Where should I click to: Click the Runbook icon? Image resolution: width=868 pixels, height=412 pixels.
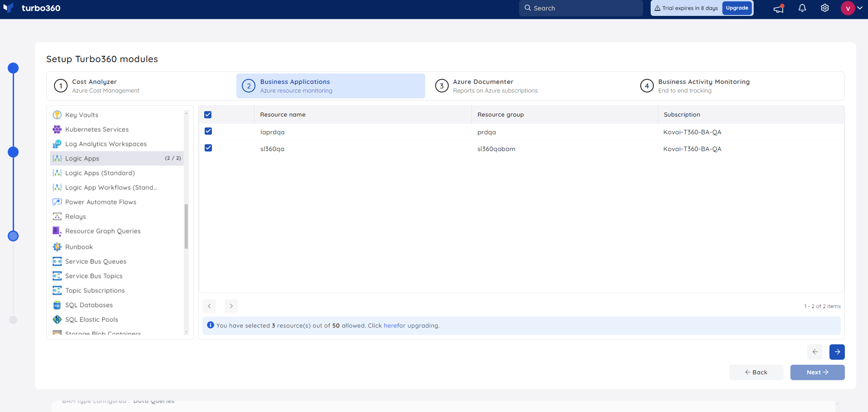tap(57, 247)
